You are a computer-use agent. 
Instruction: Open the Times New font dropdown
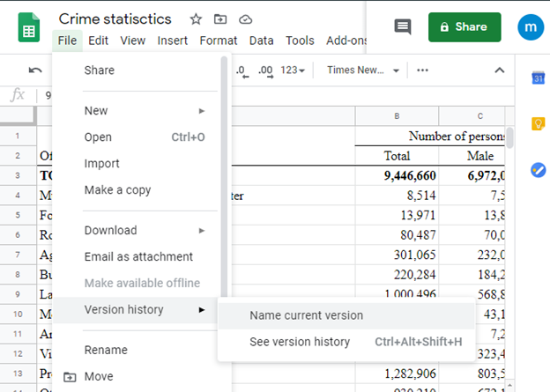coord(363,70)
